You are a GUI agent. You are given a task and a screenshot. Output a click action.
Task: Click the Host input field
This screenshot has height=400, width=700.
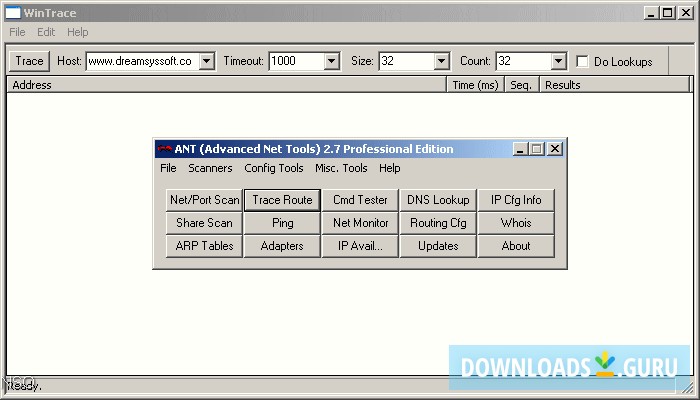(143, 61)
